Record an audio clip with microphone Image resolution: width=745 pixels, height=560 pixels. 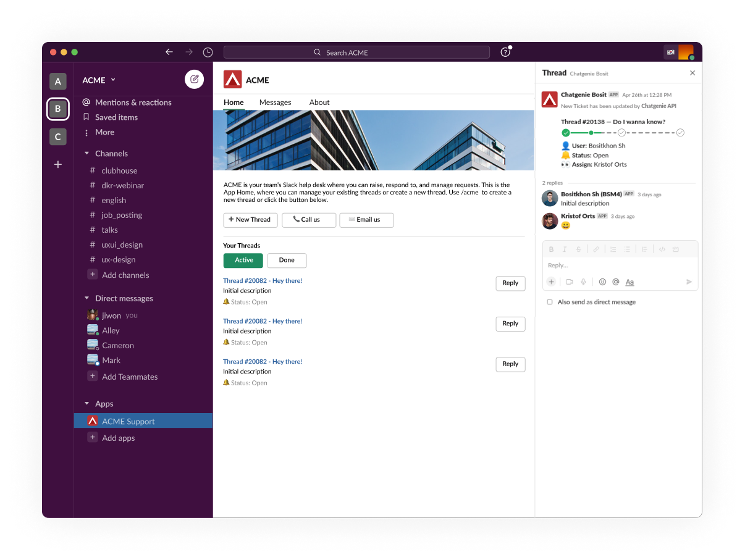pos(583,282)
